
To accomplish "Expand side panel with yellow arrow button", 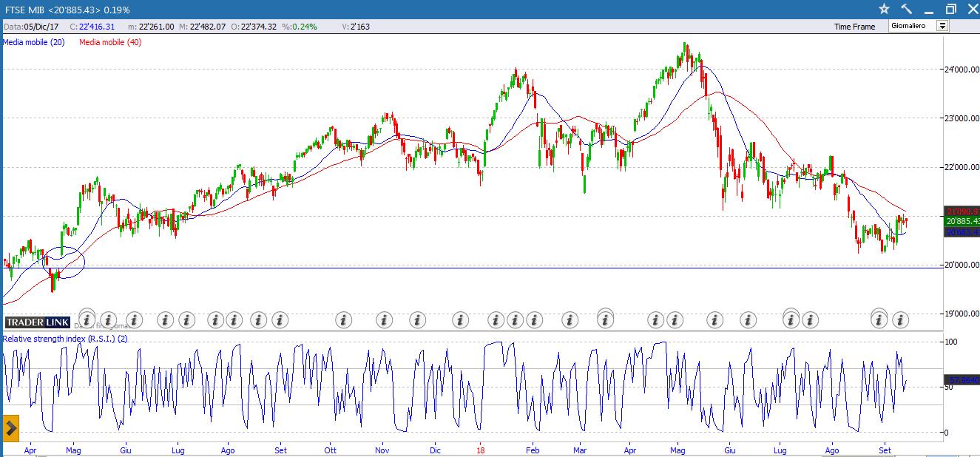I will pyautogui.click(x=10, y=428).
